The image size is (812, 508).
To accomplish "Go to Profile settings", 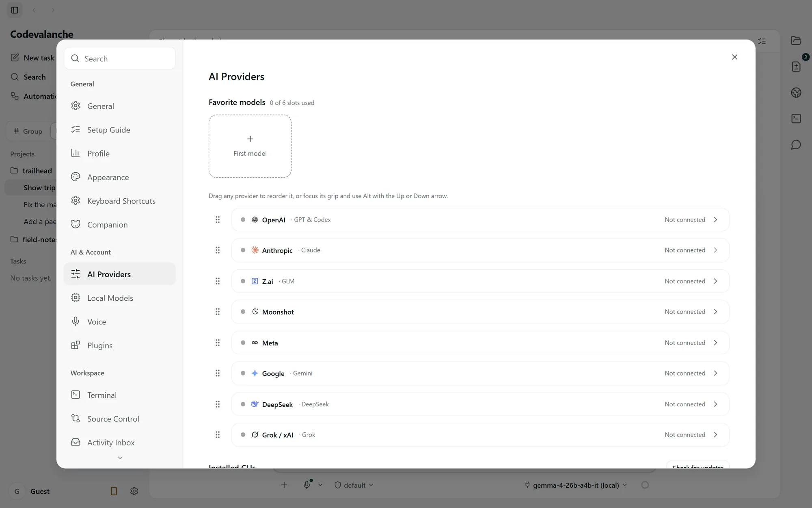I will point(120,154).
